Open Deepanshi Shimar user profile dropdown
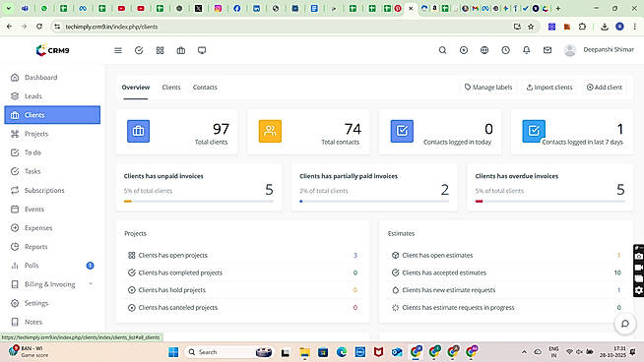The height and width of the screenshot is (362, 644). 599,50
